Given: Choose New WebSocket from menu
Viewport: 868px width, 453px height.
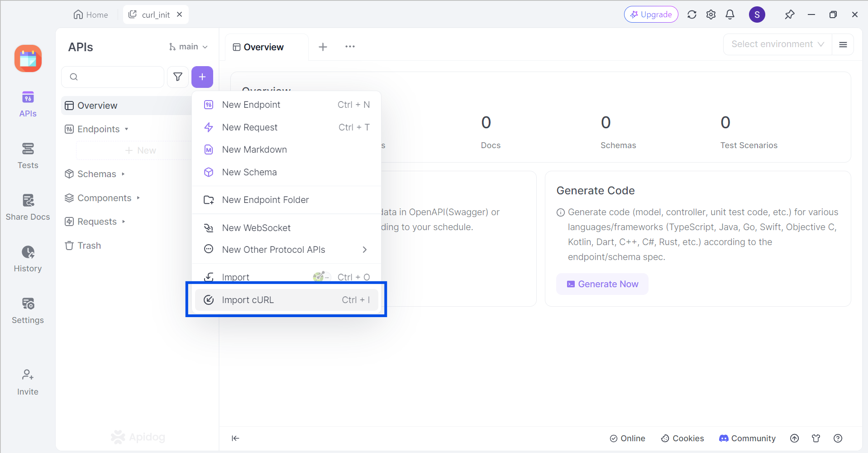Looking at the screenshot, I should pos(286,228).
